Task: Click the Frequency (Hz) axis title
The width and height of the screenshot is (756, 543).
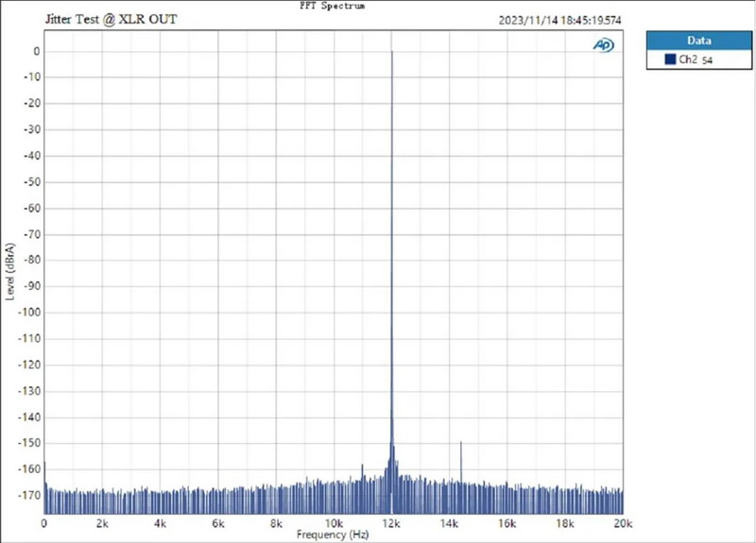Action: click(333, 535)
